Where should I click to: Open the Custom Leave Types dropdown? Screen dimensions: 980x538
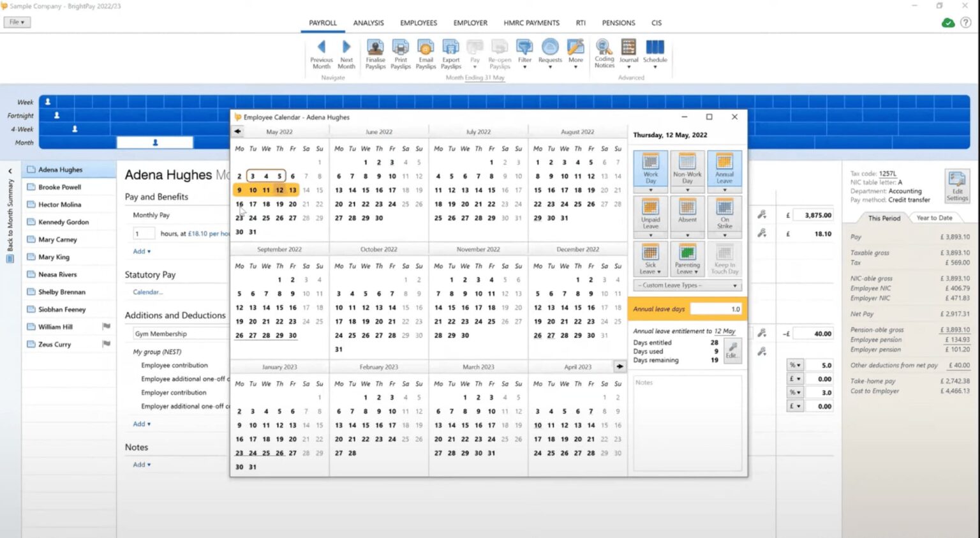pos(687,285)
